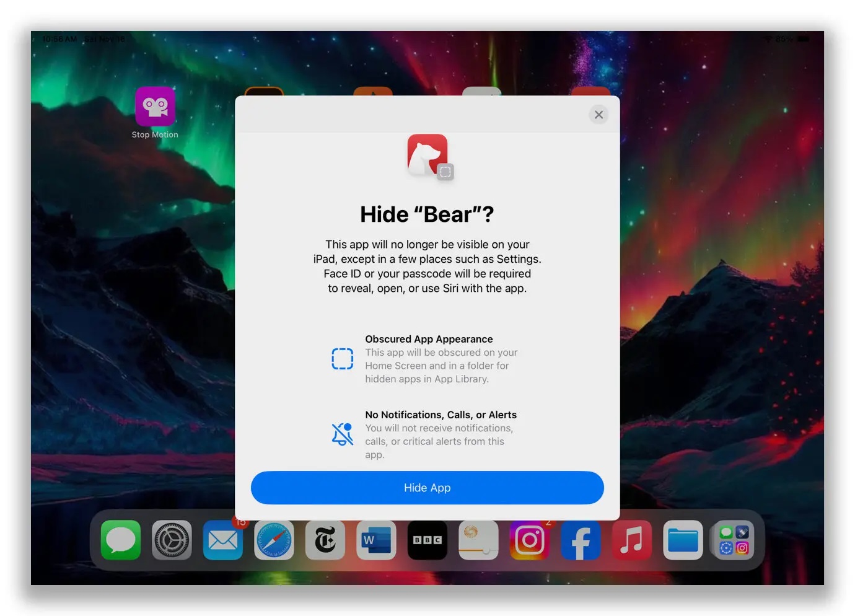Screen dimensions: 855x616
Task: Open Microsoft Word from the dock
Action: click(x=376, y=540)
